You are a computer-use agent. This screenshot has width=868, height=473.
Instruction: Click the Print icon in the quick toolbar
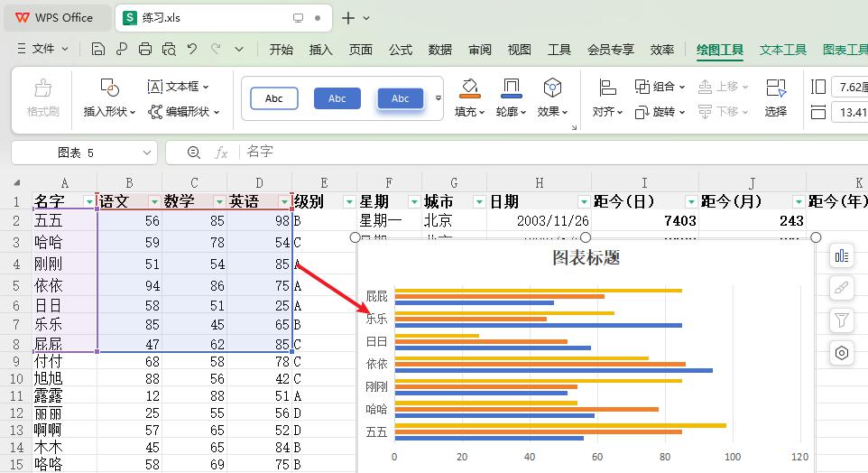tap(145, 50)
